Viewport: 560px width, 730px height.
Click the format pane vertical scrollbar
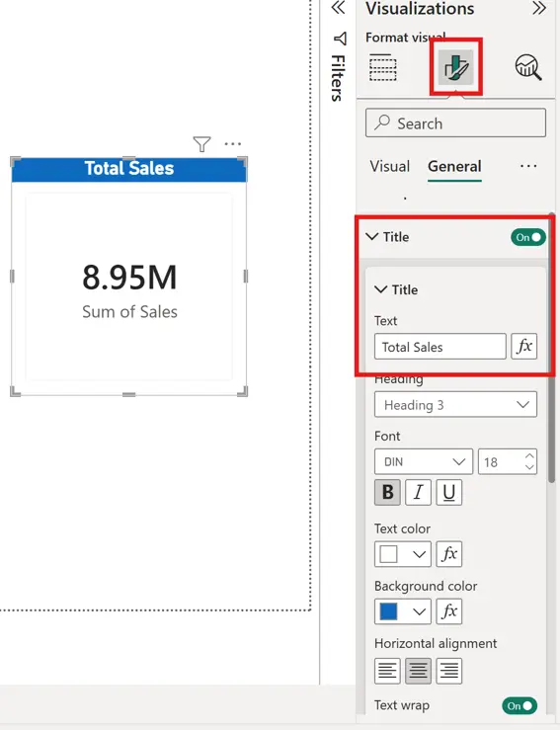pyautogui.click(x=552, y=349)
